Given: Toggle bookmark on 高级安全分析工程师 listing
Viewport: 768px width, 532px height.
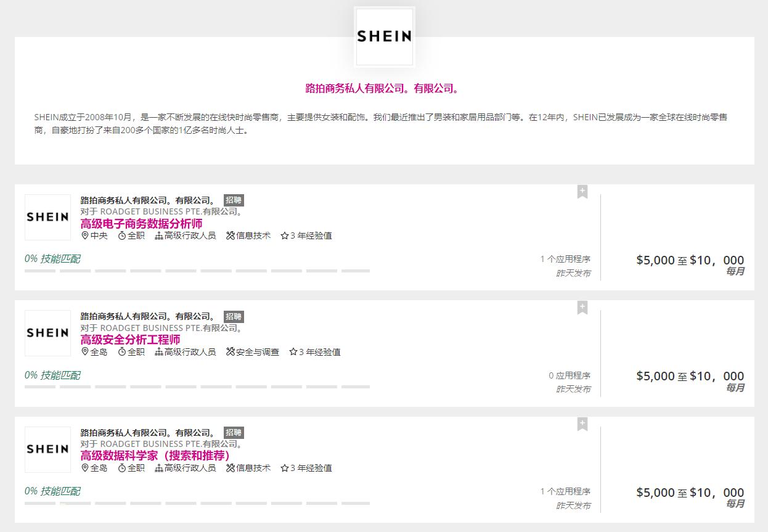Looking at the screenshot, I should (x=582, y=308).
